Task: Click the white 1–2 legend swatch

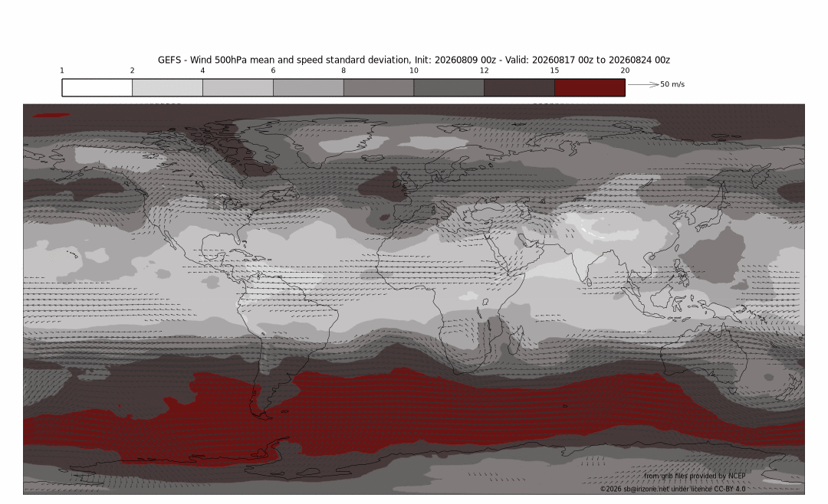Action: click(x=97, y=87)
